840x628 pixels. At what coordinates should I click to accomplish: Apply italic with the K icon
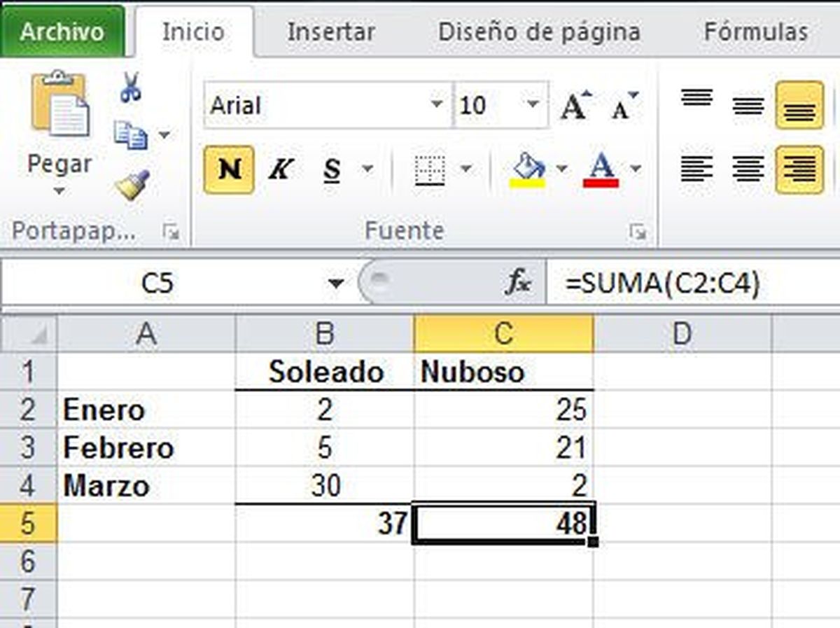click(x=280, y=168)
